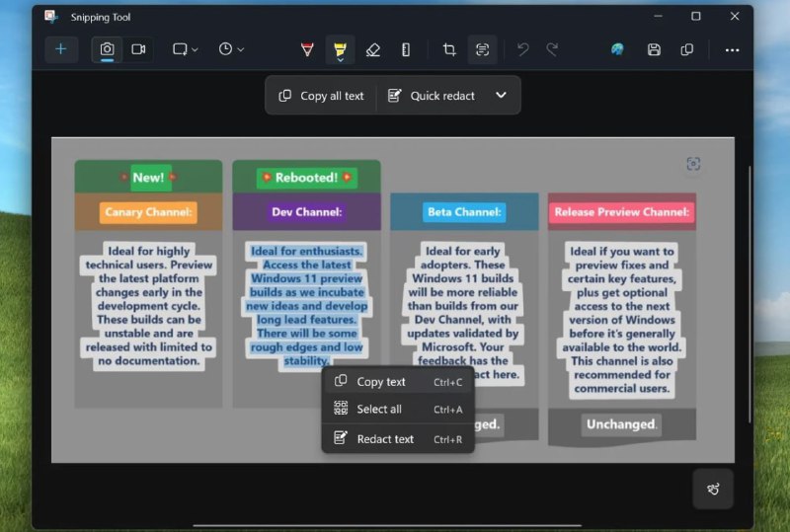This screenshot has width=790, height=532.
Task: Select the Eraser tool
Action: [372, 49]
